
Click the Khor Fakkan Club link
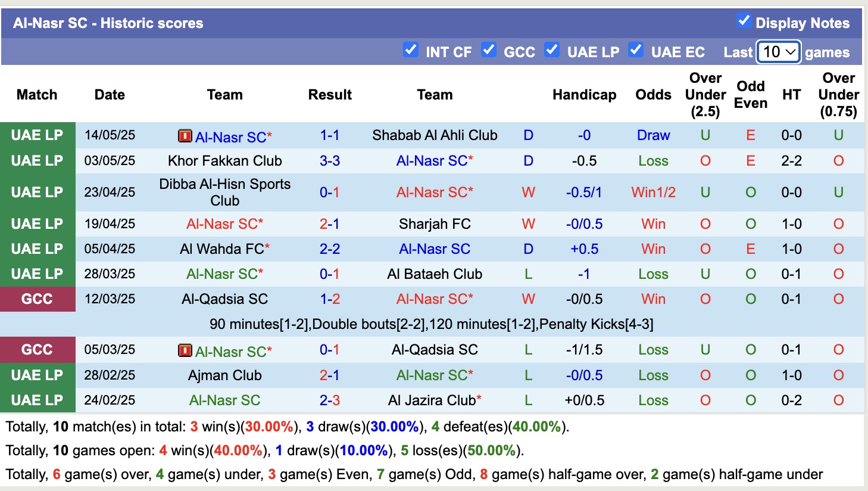tap(224, 160)
